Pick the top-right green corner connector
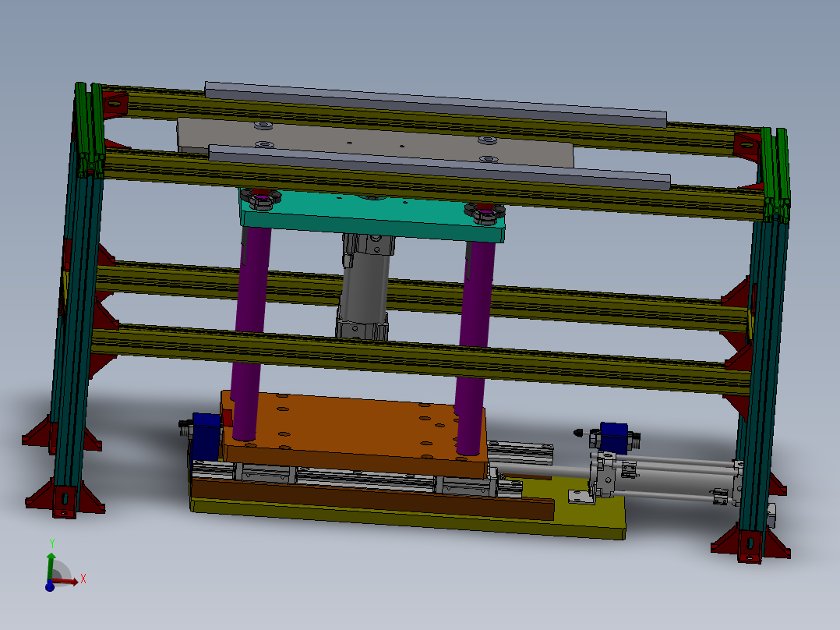 [x=775, y=175]
